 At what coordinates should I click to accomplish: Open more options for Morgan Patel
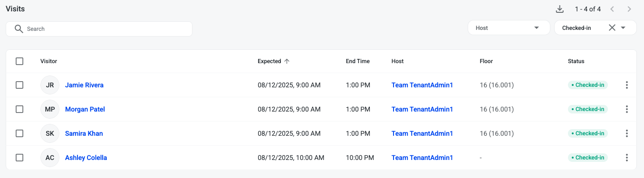[x=627, y=109]
